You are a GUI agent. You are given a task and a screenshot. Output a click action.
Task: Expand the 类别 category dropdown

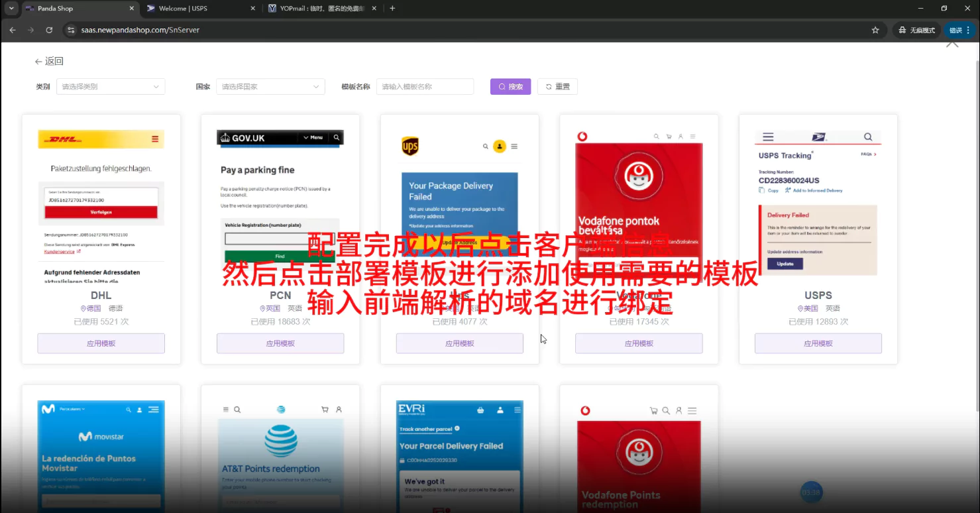click(x=111, y=87)
